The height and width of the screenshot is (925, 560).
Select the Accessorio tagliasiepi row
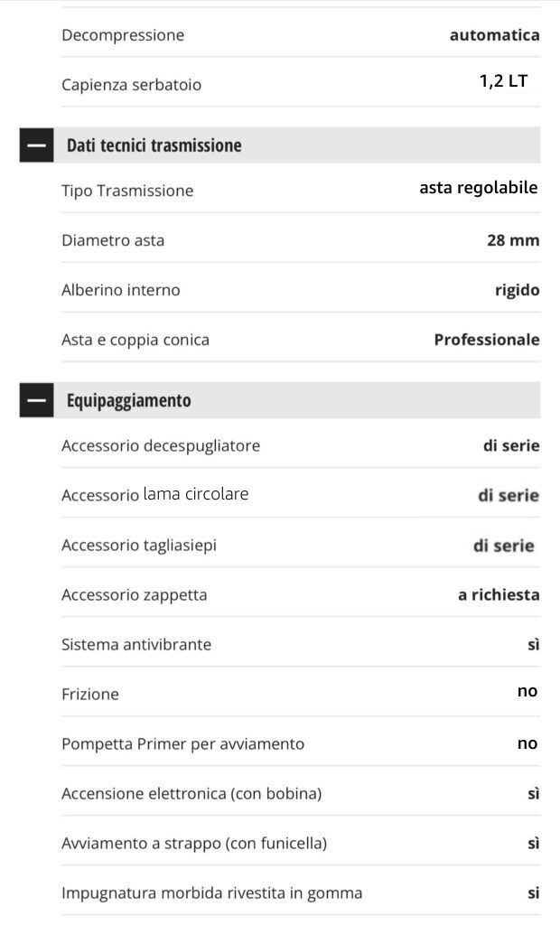tap(301, 543)
